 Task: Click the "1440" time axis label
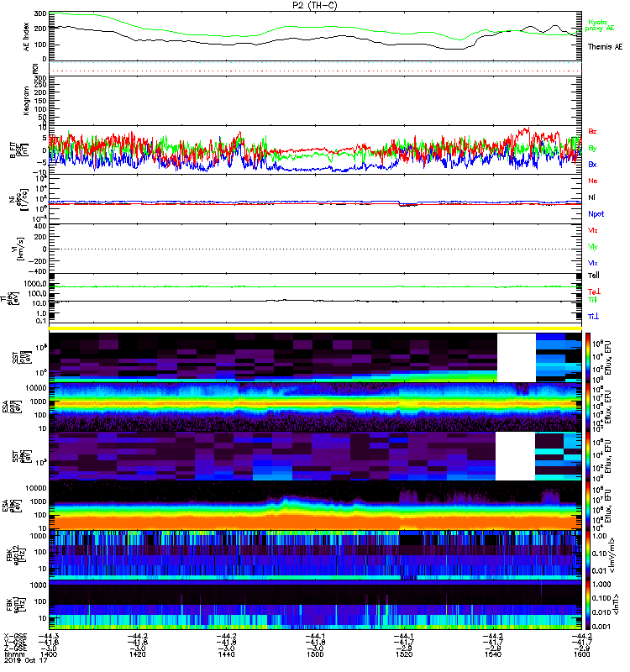point(226,654)
